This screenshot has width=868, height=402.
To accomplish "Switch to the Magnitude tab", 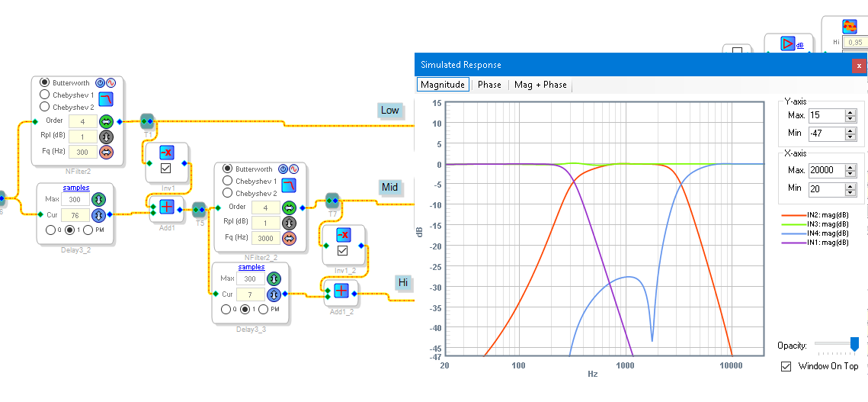I will (443, 85).
